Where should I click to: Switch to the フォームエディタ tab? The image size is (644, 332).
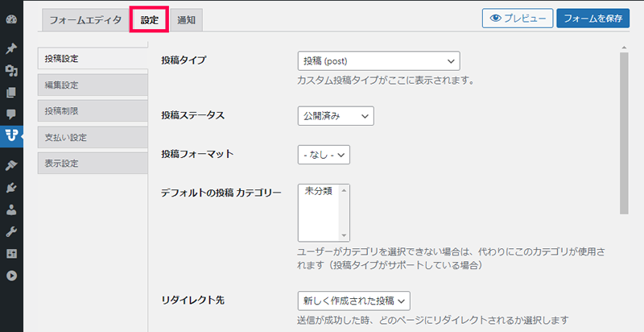(x=85, y=20)
